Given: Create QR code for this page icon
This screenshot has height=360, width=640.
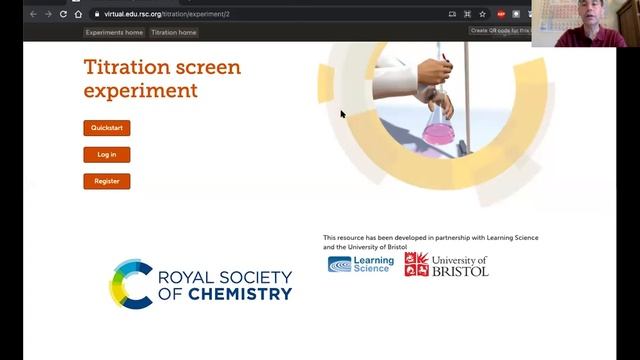Looking at the screenshot, I should coord(467,14).
